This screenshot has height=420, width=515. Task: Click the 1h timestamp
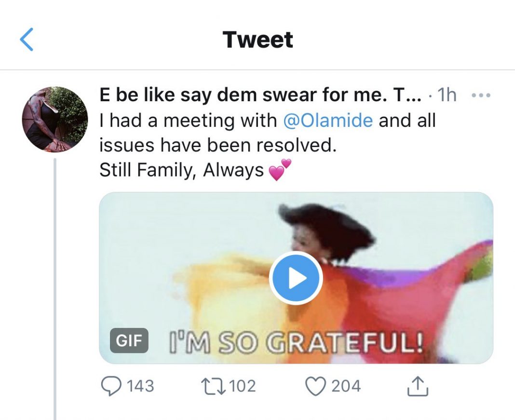(446, 95)
